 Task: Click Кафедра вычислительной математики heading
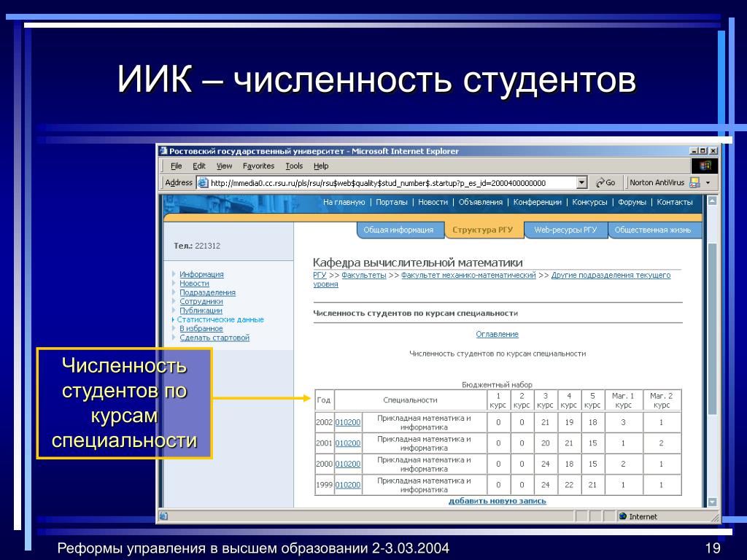pyautogui.click(x=418, y=262)
